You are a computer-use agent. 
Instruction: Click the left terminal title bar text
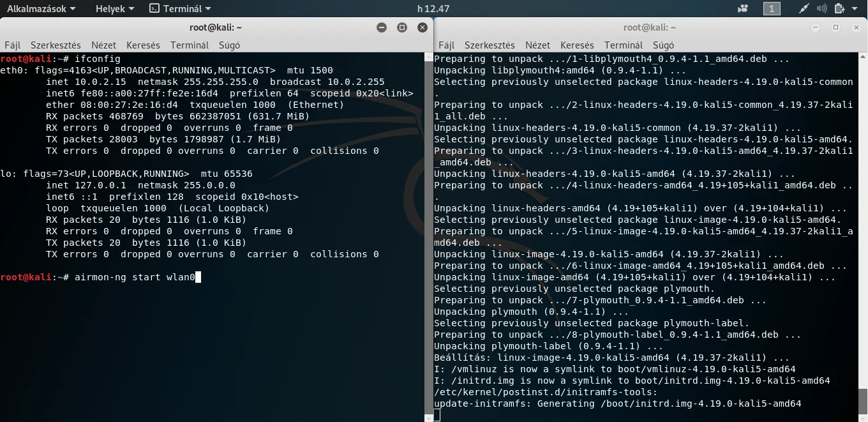coord(216,27)
